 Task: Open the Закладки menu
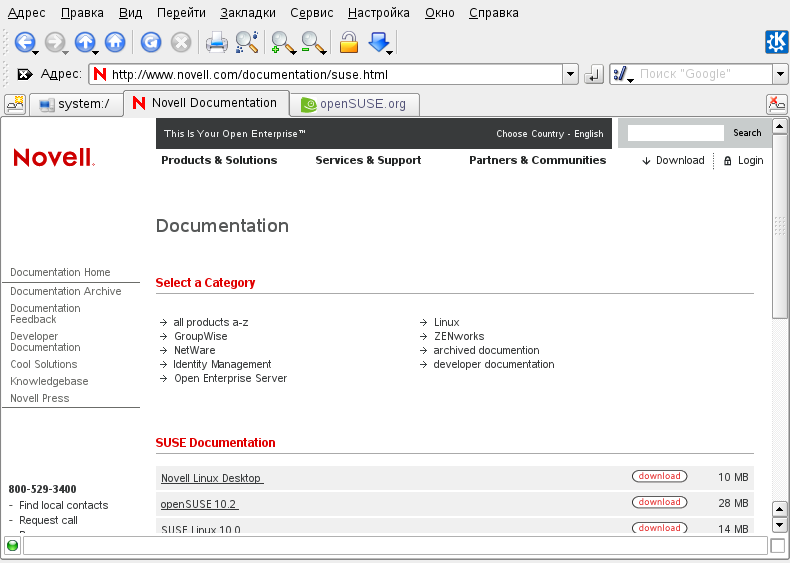pos(247,13)
